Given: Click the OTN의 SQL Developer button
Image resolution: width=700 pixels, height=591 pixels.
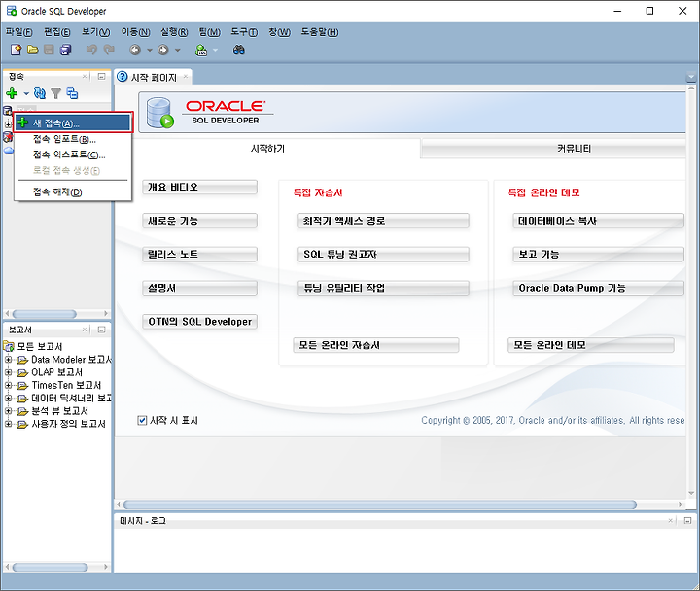Looking at the screenshot, I should pos(199,322).
